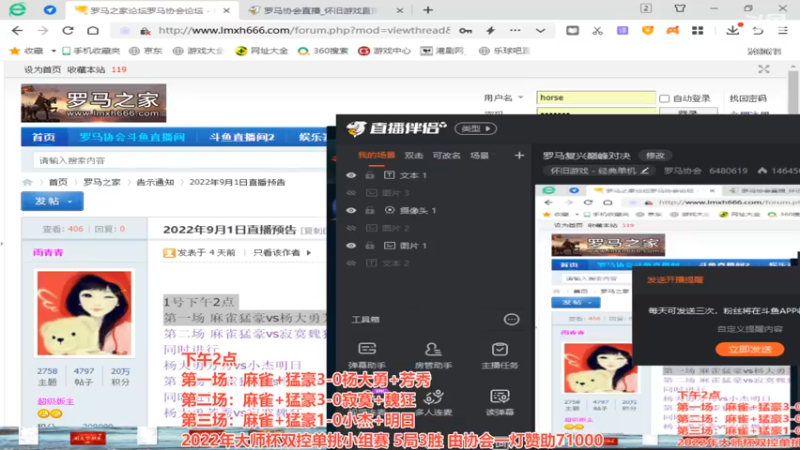Add a new scene with the plus icon
This screenshot has width=800, height=450.
pos(519,155)
